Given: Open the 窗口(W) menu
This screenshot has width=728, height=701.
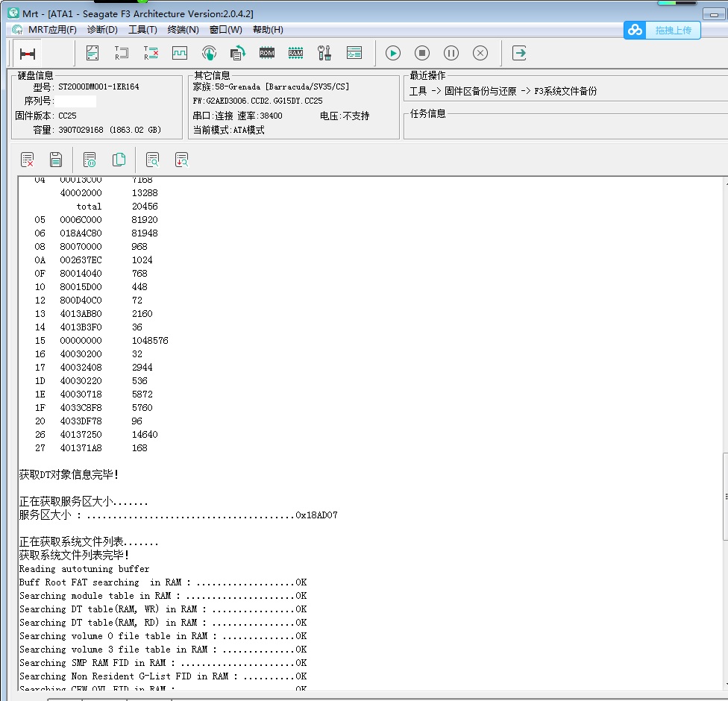Looking at the screenshot, I should point(226,30).
